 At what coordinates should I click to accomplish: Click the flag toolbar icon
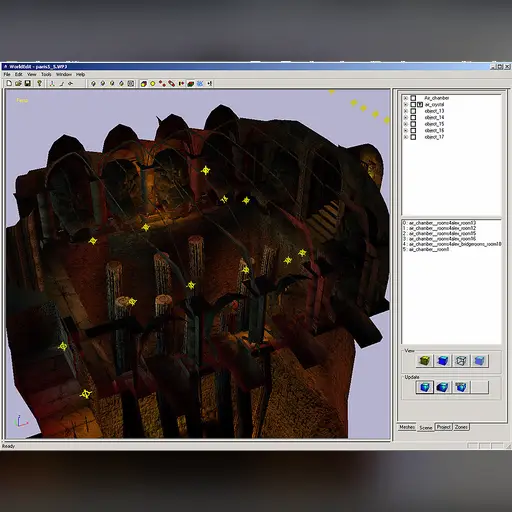tap(181, 84)
